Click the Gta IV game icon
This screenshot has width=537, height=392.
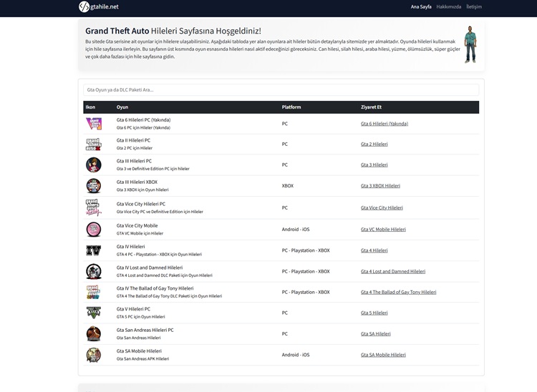pos(94,250)
